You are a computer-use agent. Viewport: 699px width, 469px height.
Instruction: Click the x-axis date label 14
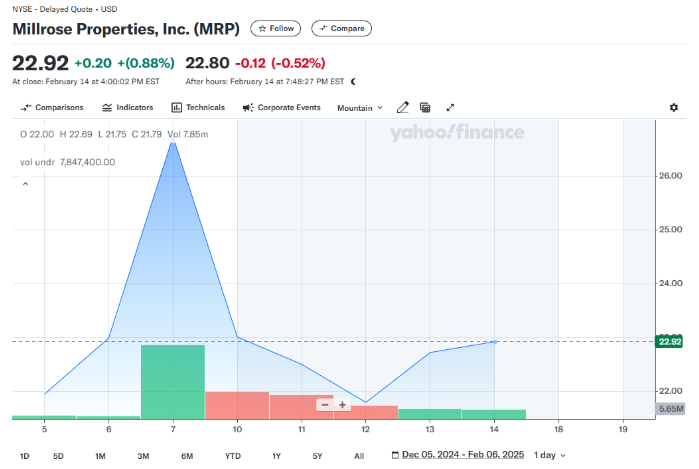click(494, 429)
